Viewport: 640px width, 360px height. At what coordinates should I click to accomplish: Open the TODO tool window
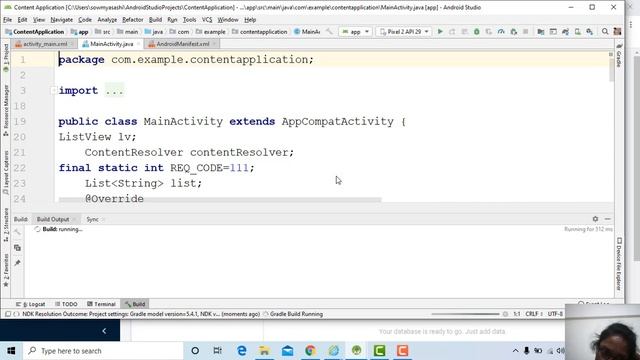pos(66,304)
